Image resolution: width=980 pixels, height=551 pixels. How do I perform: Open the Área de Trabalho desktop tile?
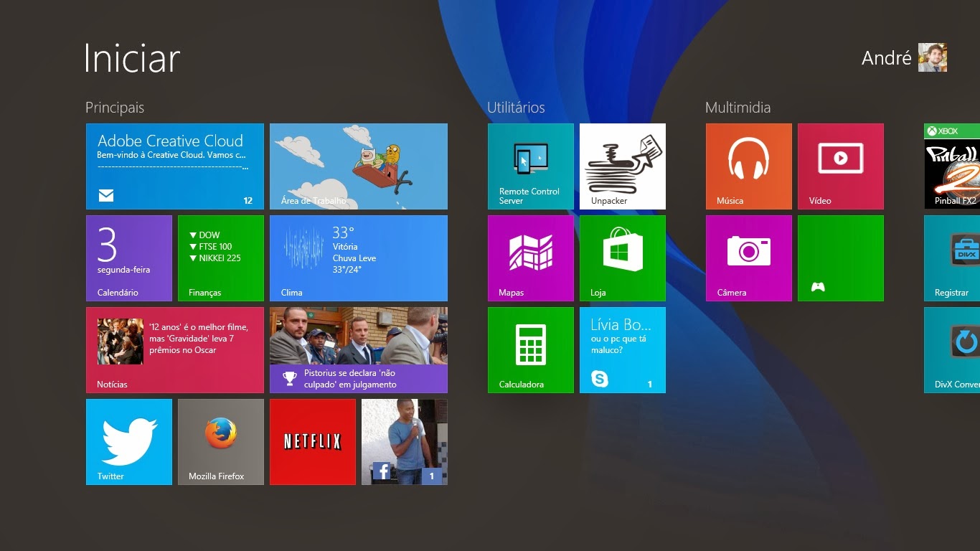(x=359, y=166)
